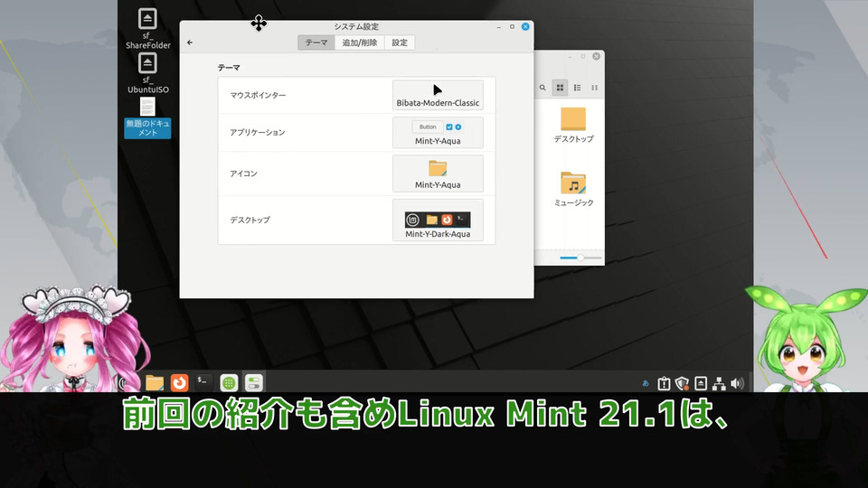The height and width of the screenshot is (488, 868).
Task: Select sf_ShareFolder desktop drive icon
Action: coord(147,29)
